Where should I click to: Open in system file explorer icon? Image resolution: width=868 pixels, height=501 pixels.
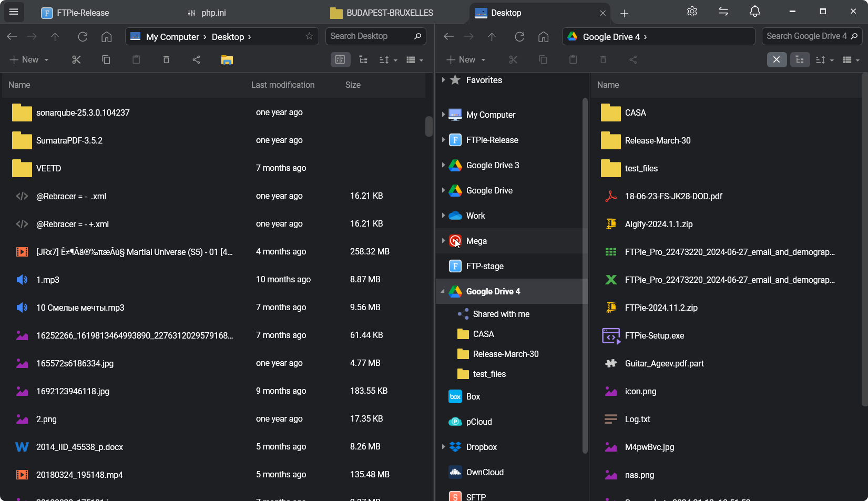point(227,60)
